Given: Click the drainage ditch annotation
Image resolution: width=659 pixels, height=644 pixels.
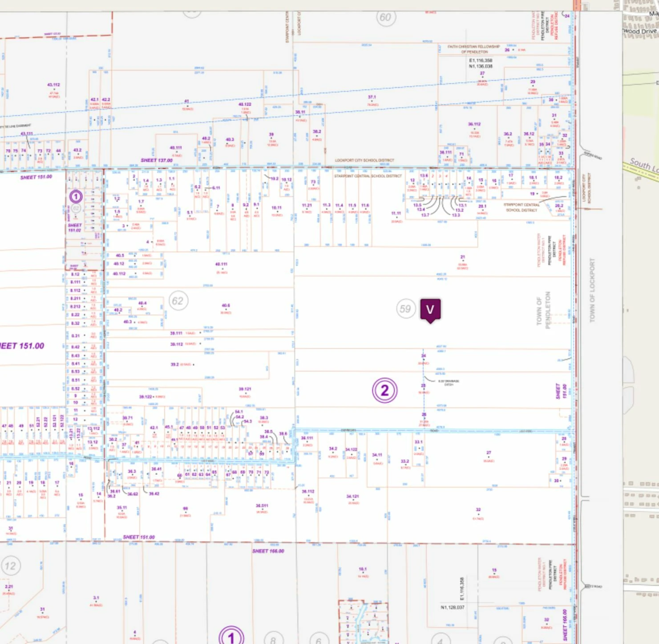Looking at the screenshot, I should tap(449, 383).
